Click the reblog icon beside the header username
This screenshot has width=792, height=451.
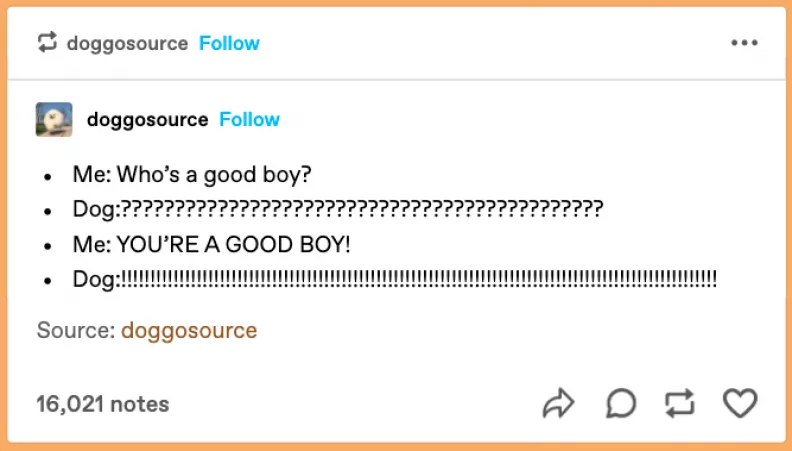point(47,43)
